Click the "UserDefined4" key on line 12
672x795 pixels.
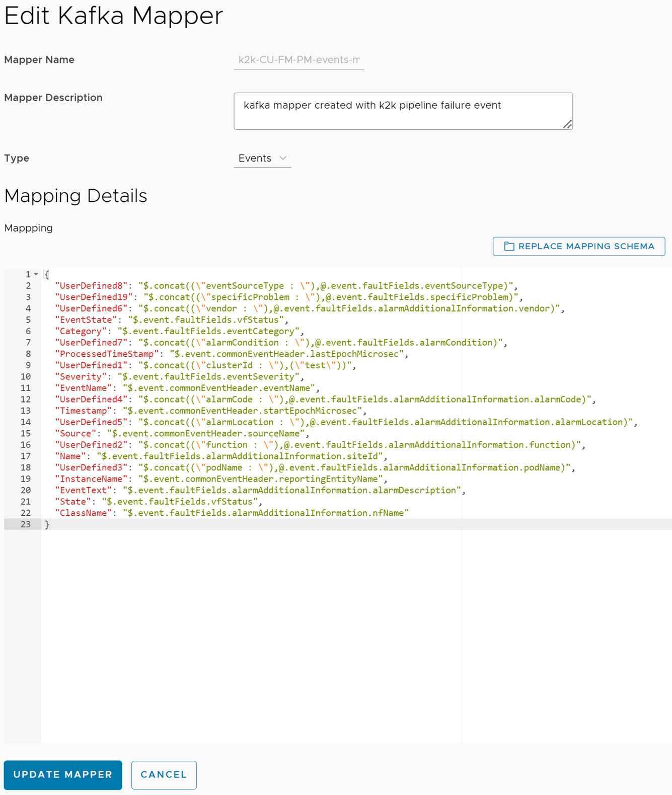pyautogui.click(x=92, y=400)
